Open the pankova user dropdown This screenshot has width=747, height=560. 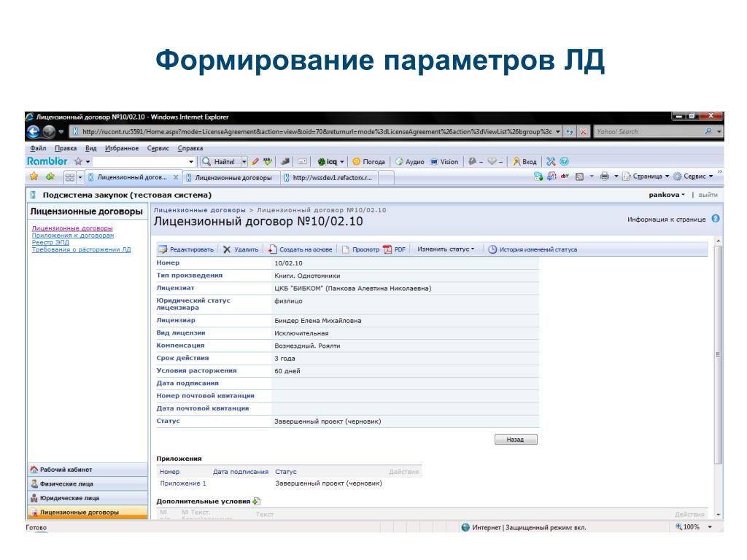[x=667, y=195]
